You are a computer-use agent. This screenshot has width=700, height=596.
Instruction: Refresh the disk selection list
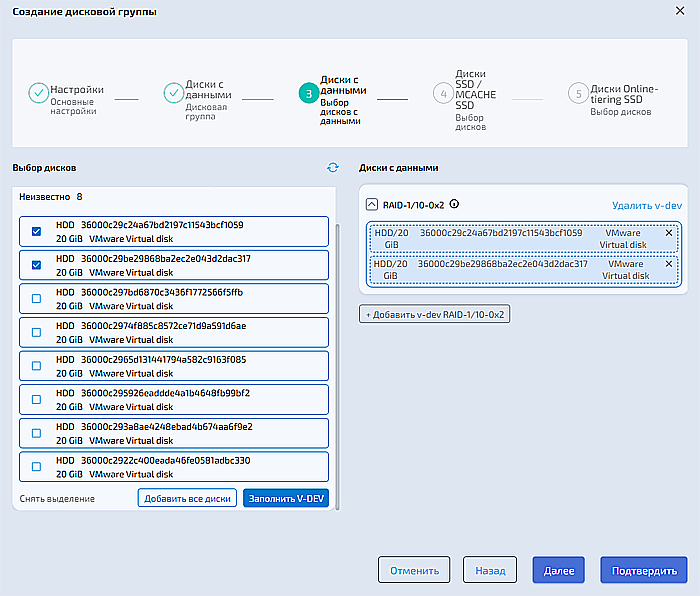point(333,167)
